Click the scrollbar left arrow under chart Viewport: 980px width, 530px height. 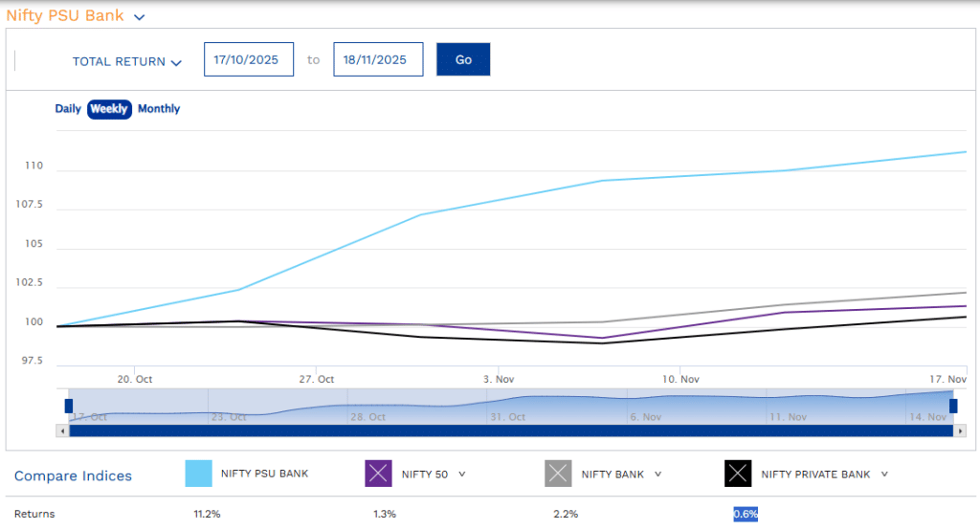click(63, 431)
